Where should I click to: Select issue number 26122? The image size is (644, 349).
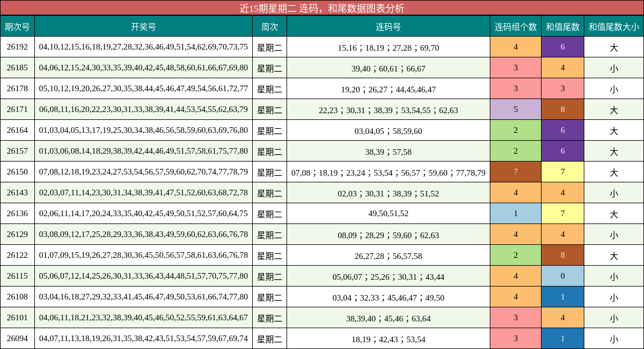17,256
